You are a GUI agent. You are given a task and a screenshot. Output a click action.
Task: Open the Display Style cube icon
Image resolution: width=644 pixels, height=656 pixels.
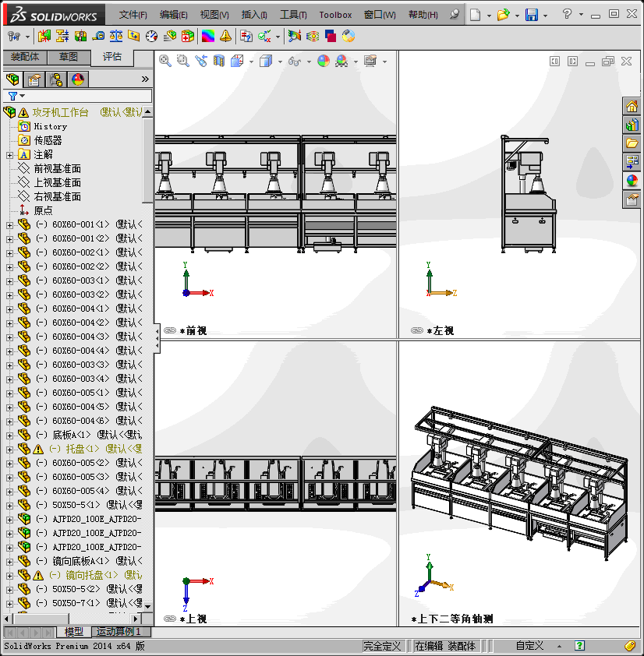[266, 61]
